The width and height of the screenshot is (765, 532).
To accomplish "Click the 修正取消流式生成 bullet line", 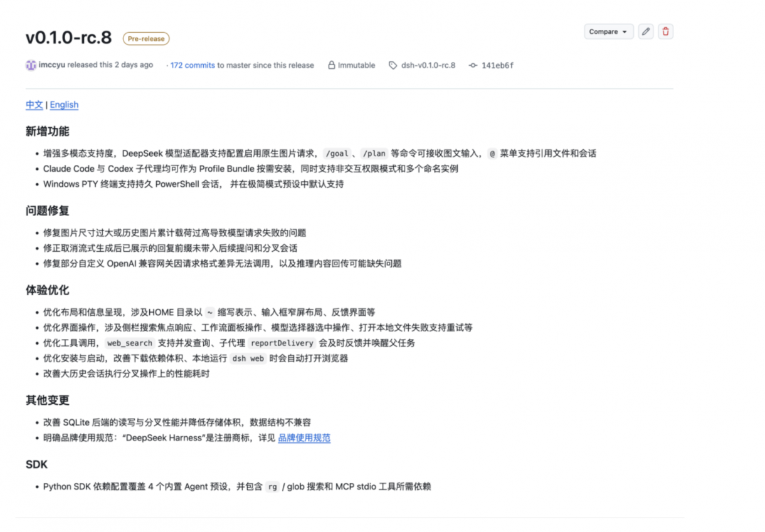I will (x=171, y=248).
